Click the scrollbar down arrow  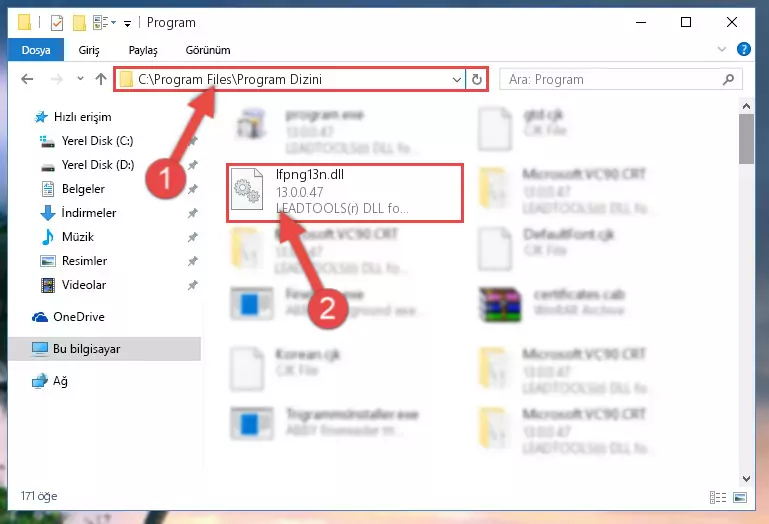[x=746, y=478]
